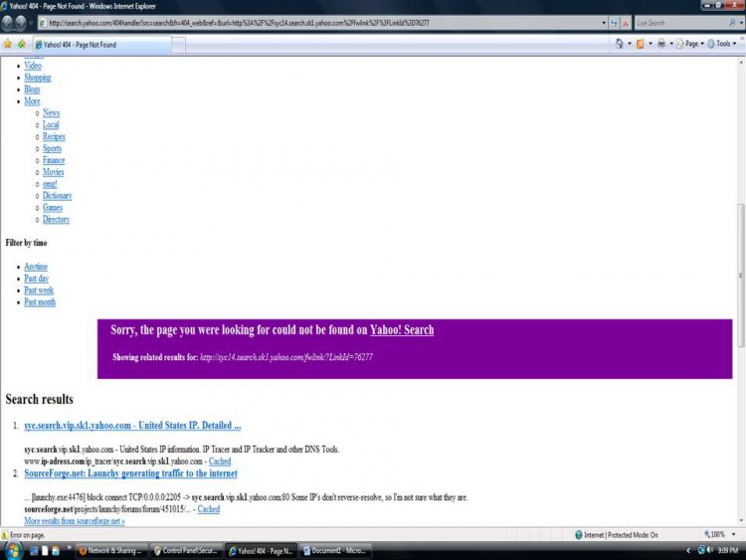The height and width of the screenshot is (560, 746).
Task: Open the Print button dropdown arrow
Action: point(671,44)
